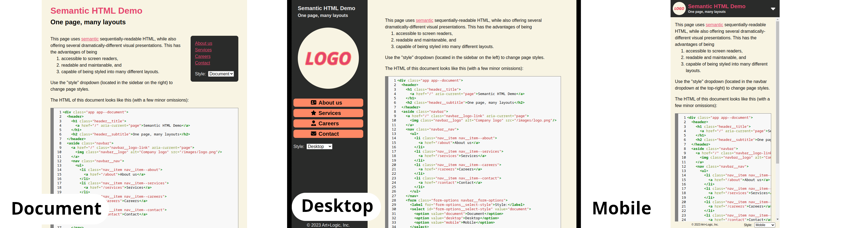
Task: Click Services button in Desktop layout
Action: [x=328, y=113]
